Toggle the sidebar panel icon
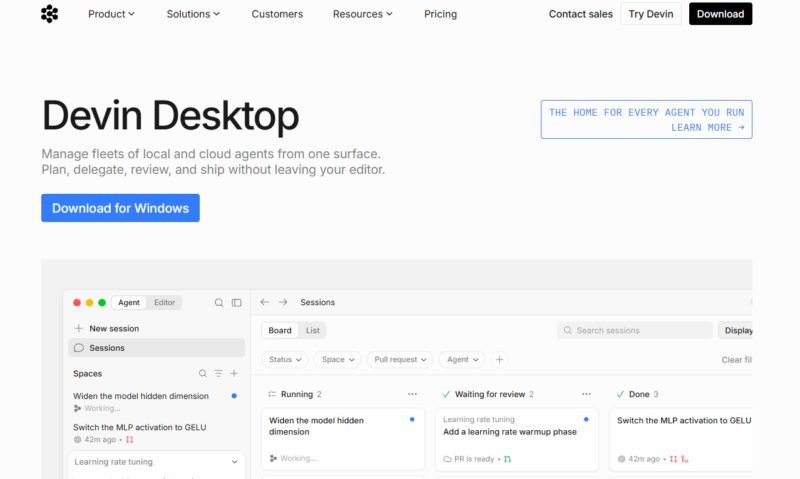 tap(237, 302)
